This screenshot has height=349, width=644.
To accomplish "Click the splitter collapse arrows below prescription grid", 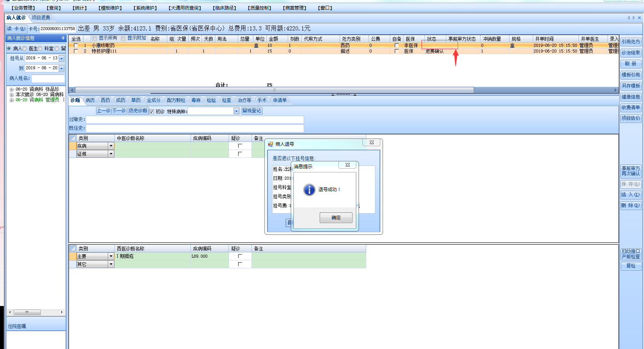I will pyautogui.click(x=343, y=94).
